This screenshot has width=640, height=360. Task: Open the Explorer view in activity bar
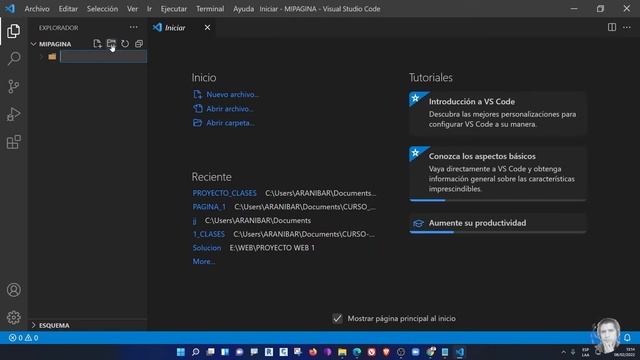click(x=13, y=31)
